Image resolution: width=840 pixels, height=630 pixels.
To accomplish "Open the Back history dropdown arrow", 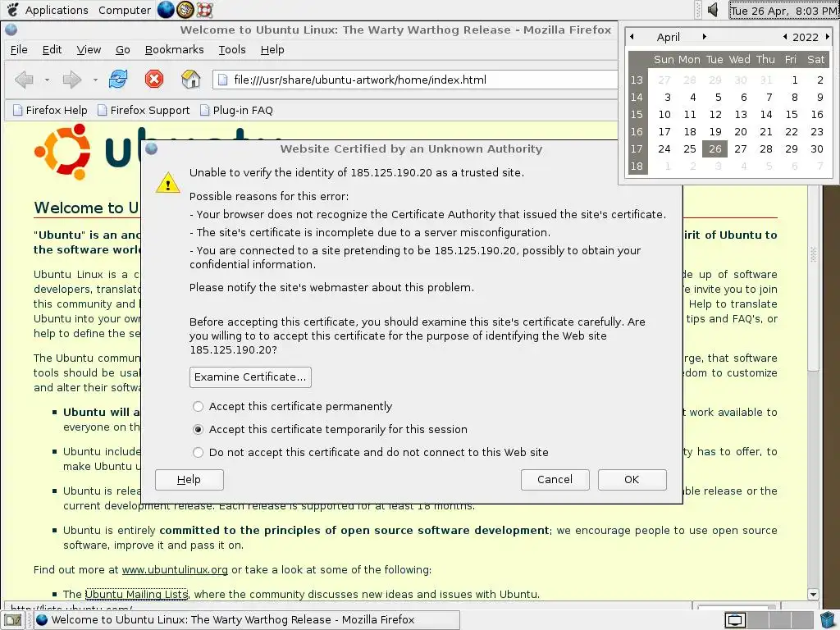I will click(47, 80).
